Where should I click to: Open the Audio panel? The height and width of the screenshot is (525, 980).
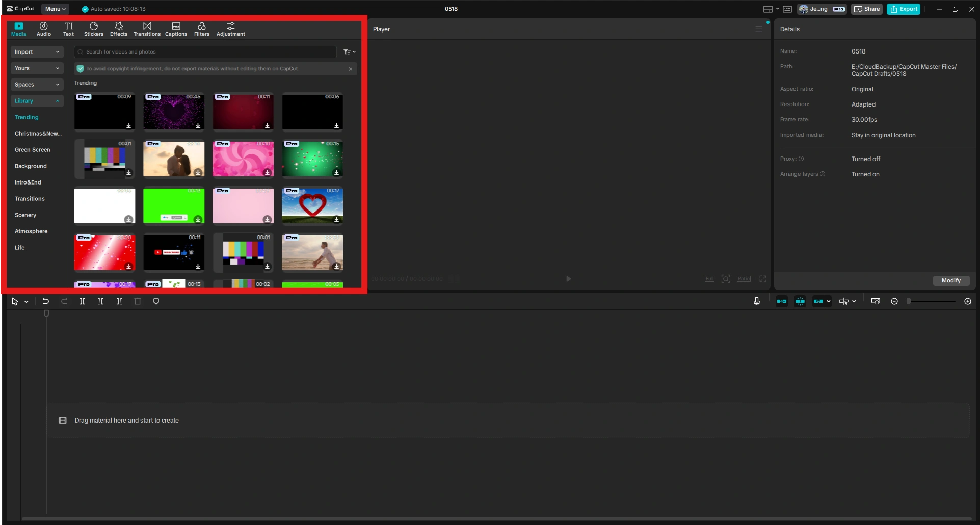44,29
